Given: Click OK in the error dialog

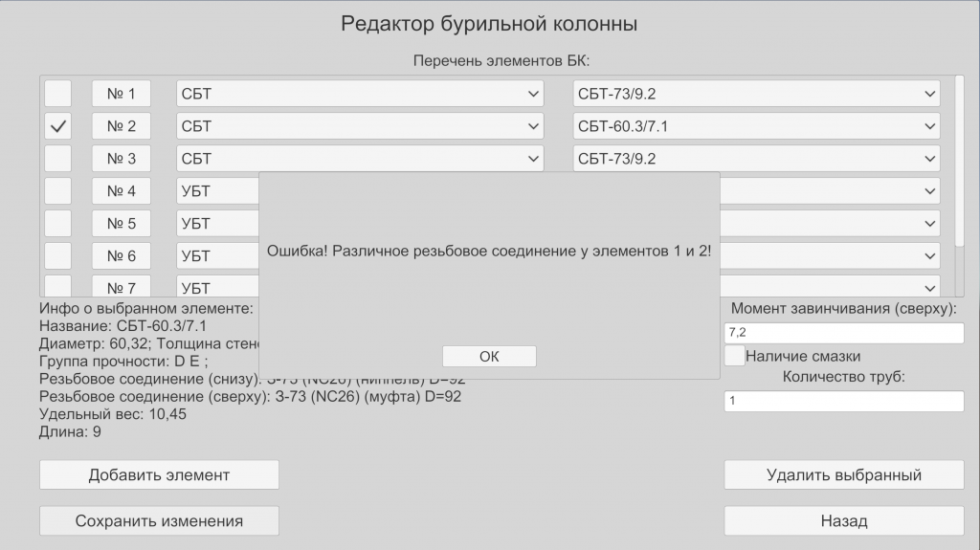Looking at the screenshot, I should (489, 357).
